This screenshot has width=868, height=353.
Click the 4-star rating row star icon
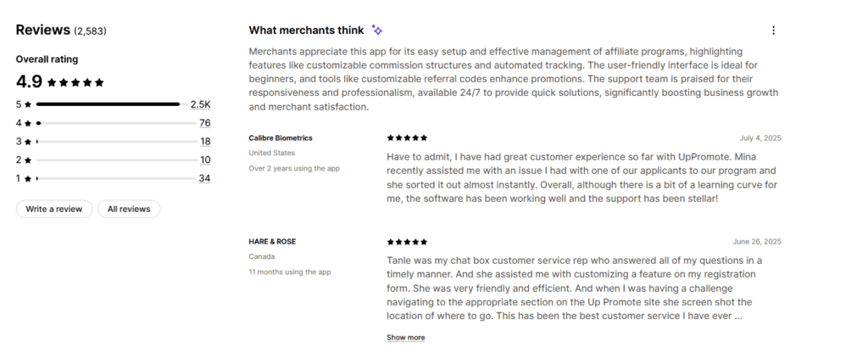tap(28, 123)
